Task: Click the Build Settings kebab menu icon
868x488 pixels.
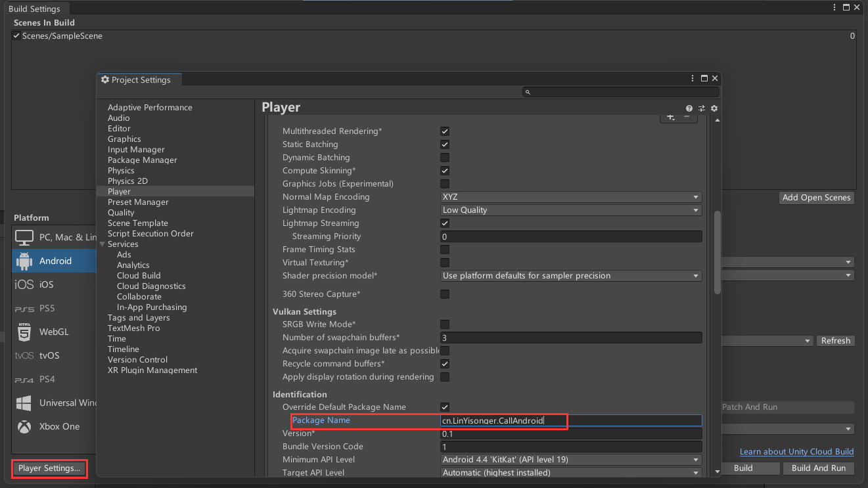Action: click(835, 7)
